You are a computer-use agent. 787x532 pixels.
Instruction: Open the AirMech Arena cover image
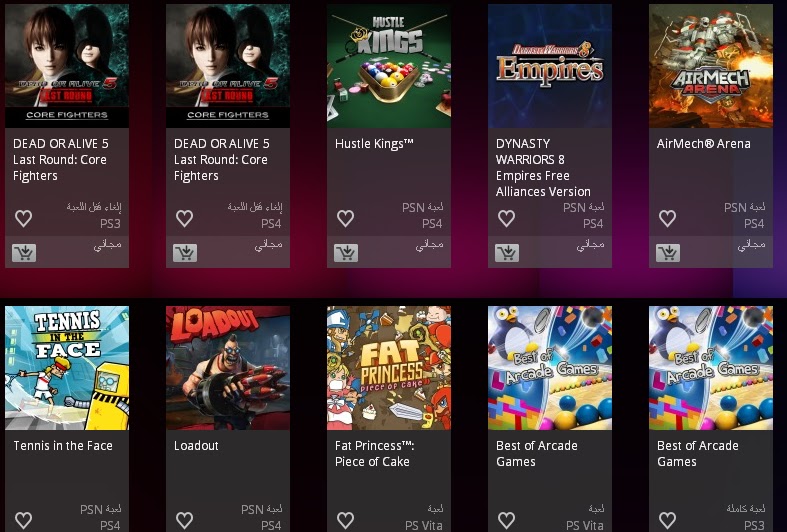point(711,66)
